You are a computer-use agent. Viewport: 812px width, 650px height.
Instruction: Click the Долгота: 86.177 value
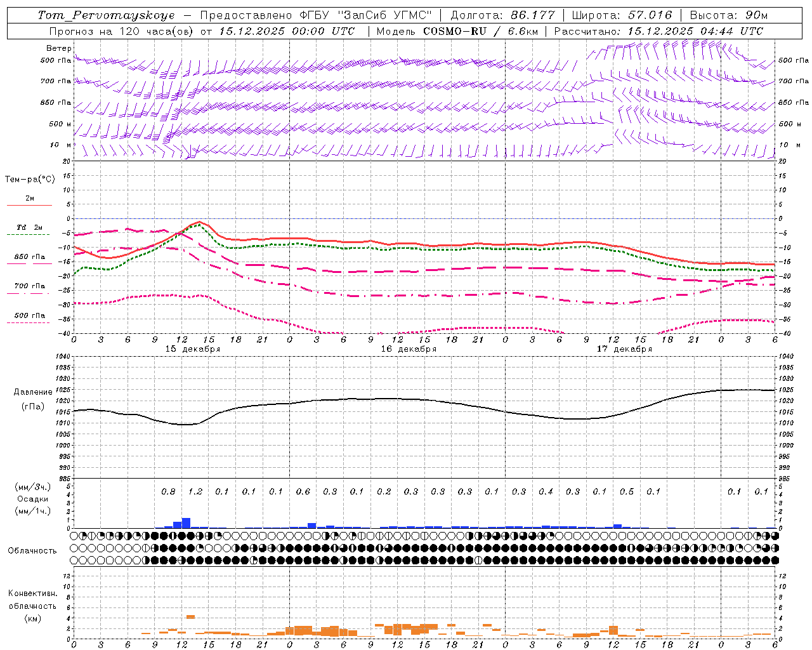[502, 15]
